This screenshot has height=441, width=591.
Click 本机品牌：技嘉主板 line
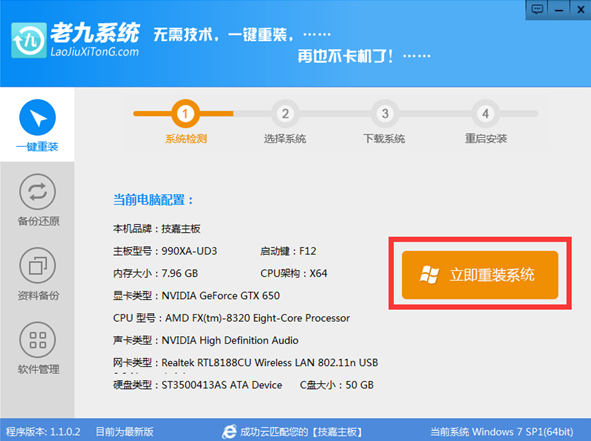(157, 229)
